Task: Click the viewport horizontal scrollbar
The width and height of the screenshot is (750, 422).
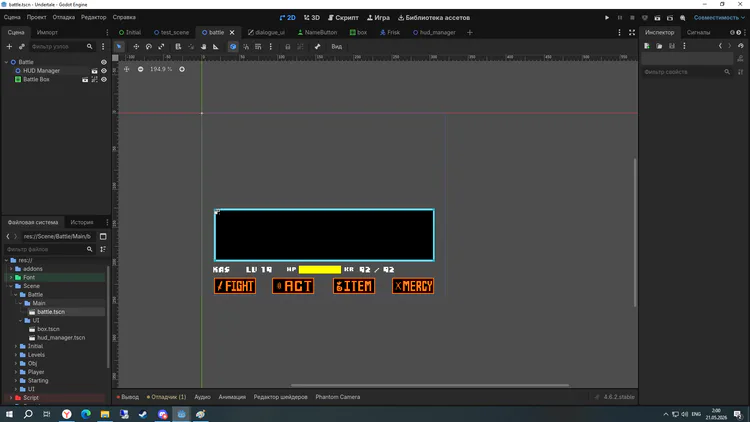Action: (x=430, y=385)
